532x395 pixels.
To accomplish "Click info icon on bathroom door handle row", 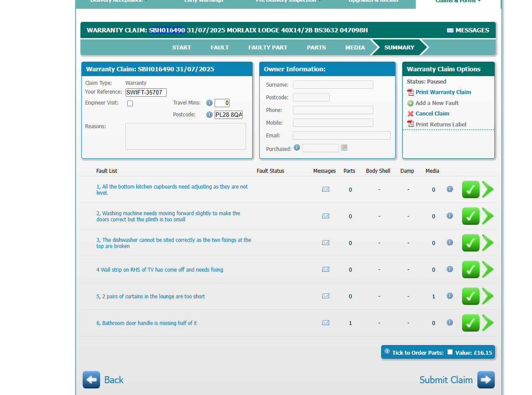I will (x=449, y=322).
